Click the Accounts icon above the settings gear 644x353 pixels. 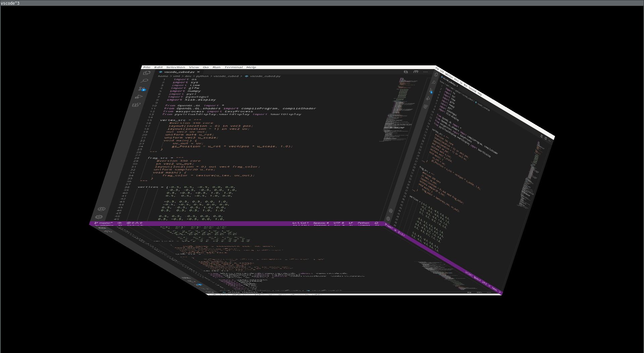pos(101,209)
